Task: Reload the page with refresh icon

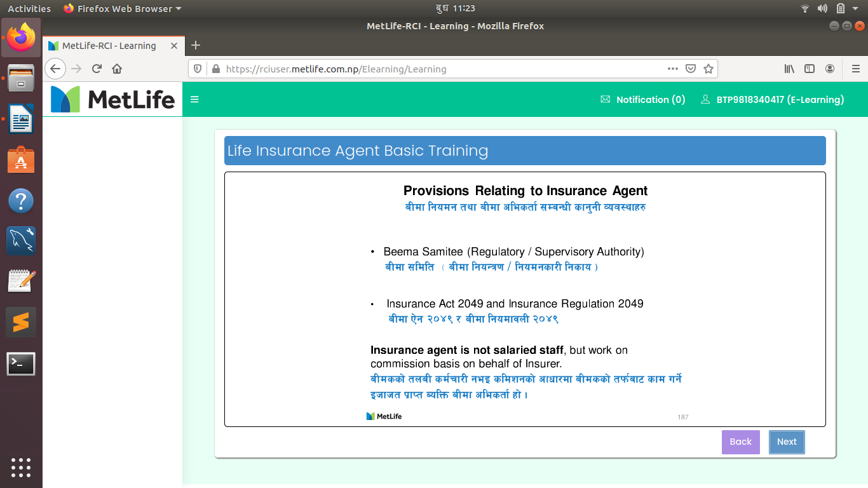Action: point(97,69)
